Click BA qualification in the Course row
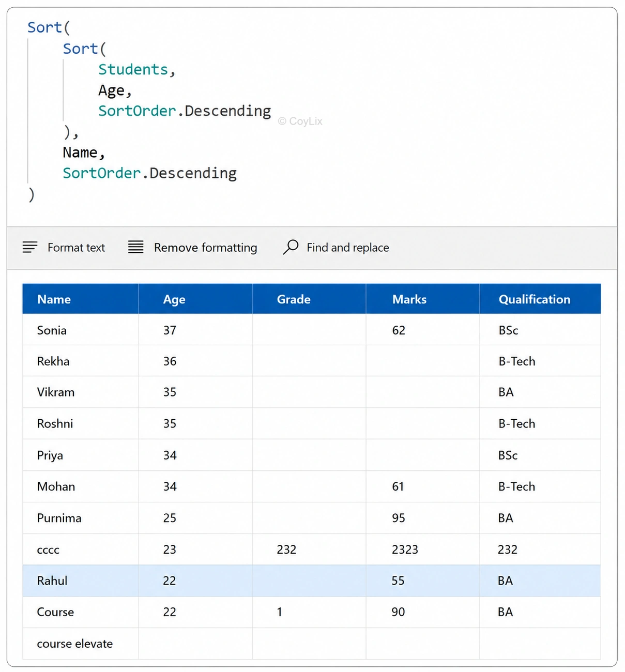 pyautogui.click(x=506, y=612)
